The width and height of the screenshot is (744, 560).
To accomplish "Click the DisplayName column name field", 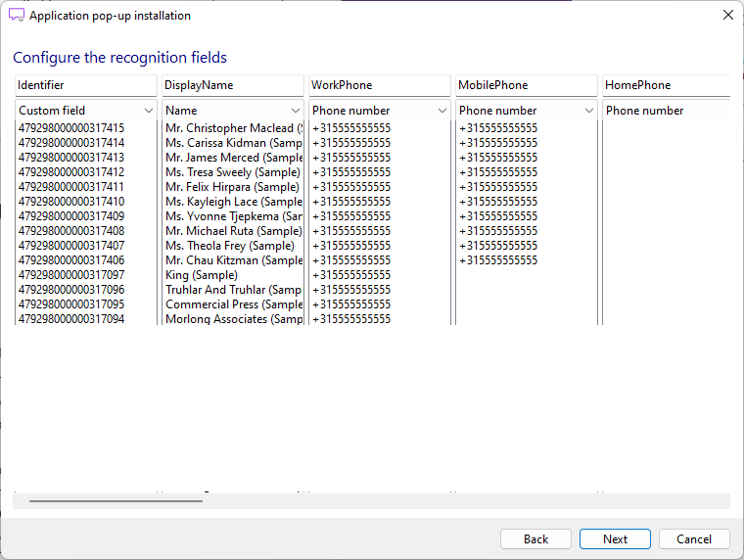I will [x=233, y=85].
